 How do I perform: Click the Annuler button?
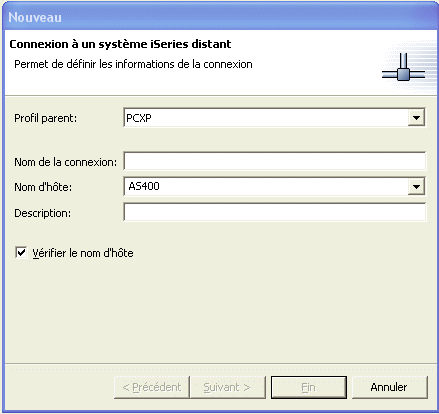pos(389,387)
